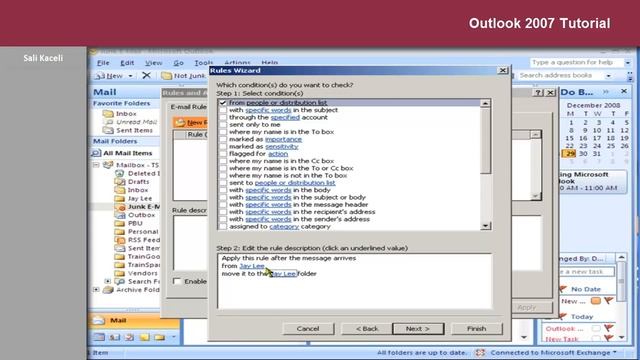Click All Mail Items search icon
The image size is (640, 360).
[96, 153]
